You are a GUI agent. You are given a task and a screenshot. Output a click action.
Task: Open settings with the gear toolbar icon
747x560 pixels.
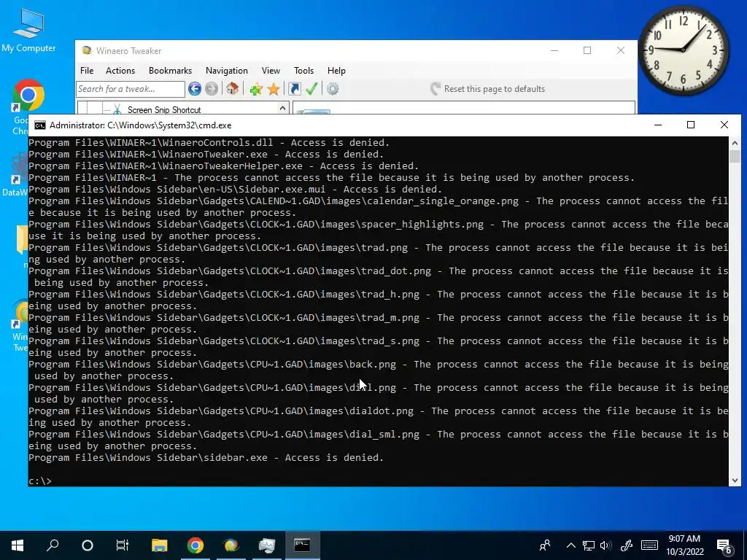click(333, 88)
